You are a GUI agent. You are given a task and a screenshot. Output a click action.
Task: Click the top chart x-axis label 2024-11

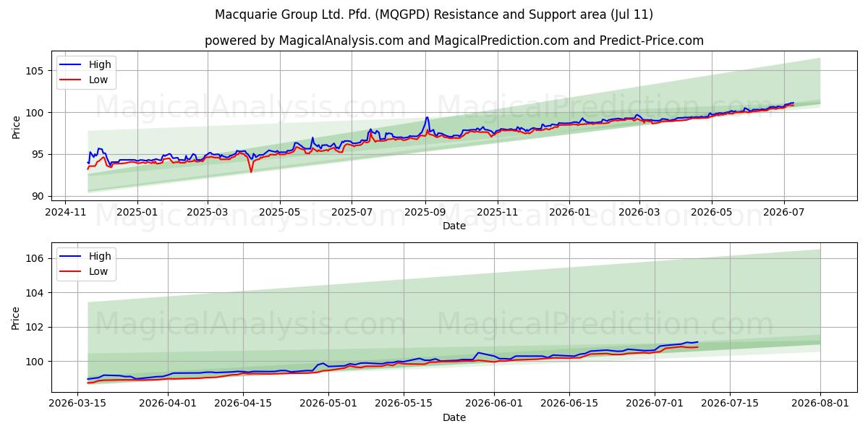tap(66, 213)
